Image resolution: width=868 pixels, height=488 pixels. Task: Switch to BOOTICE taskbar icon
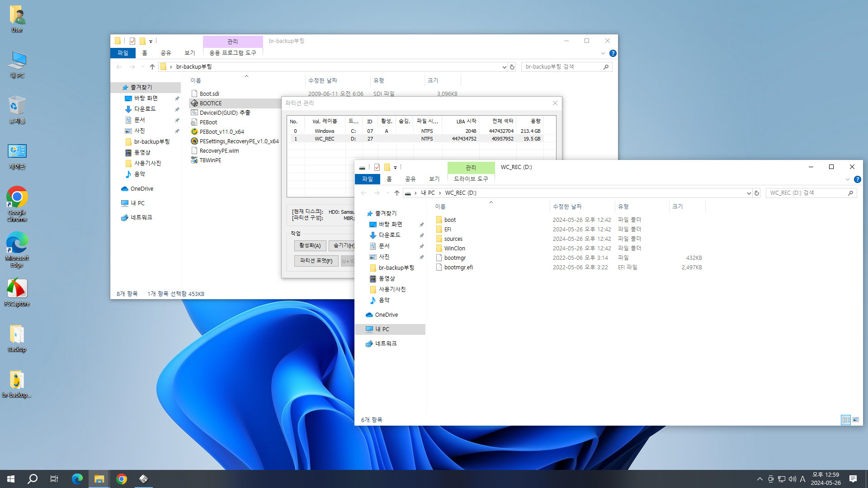[143, 479]
